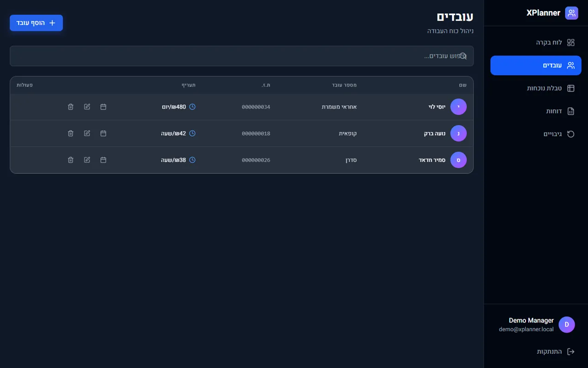Click ID number 000000034
The image size is (588, 368).
tap(256, 107)
